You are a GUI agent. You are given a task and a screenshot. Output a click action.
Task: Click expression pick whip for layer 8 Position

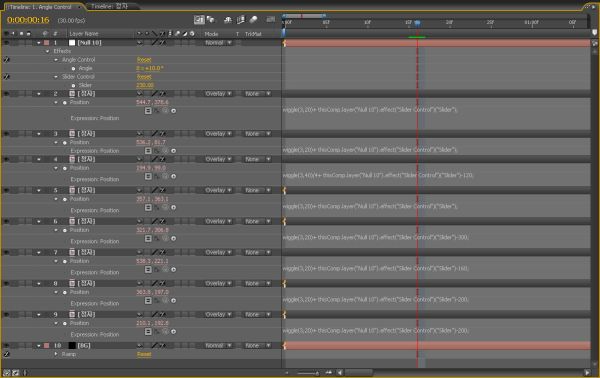coord(165,300)
